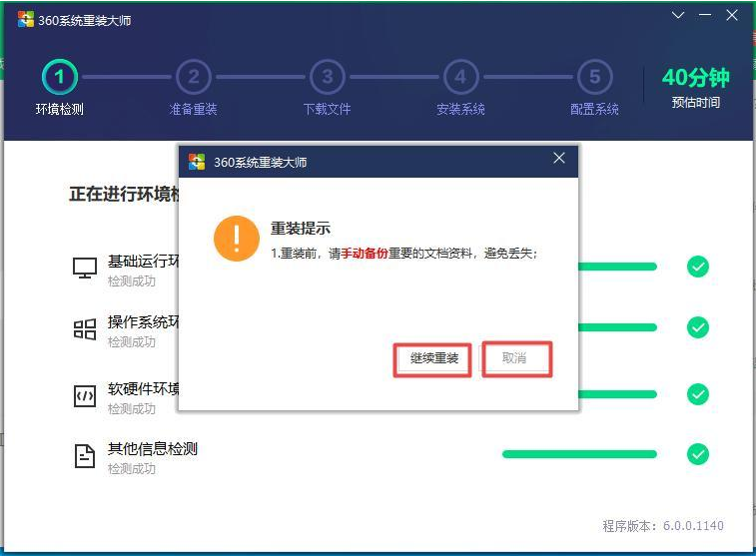Screen dimensions: 756x558
Task: Click the 40分钟 estimated time text
Action: (696, 78)
